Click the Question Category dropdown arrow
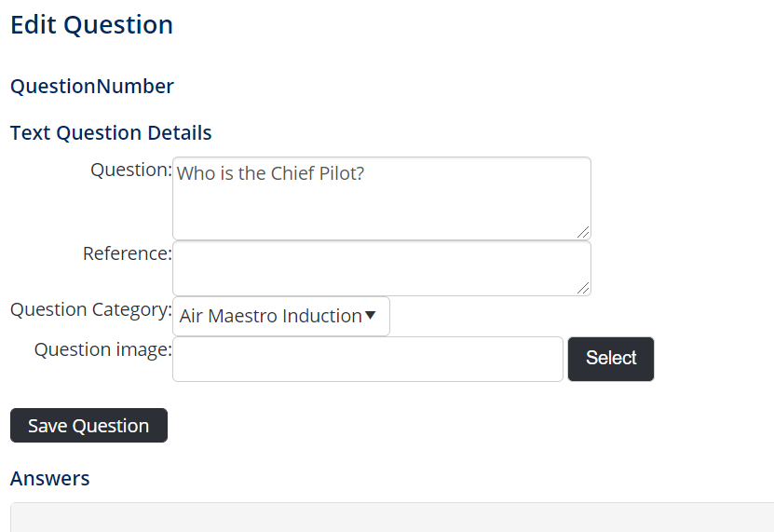The image size is (774, 532). pyautogui.click(x=371, y=316)
